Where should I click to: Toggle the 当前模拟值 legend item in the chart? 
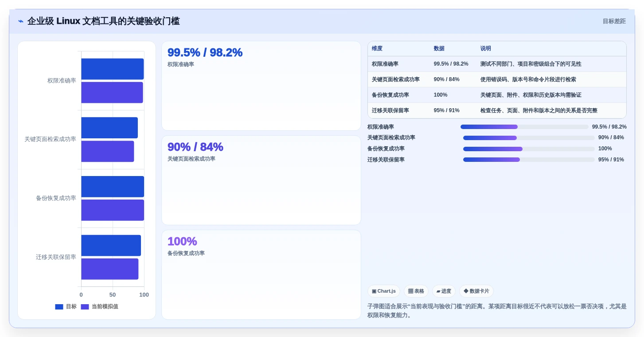100,307
